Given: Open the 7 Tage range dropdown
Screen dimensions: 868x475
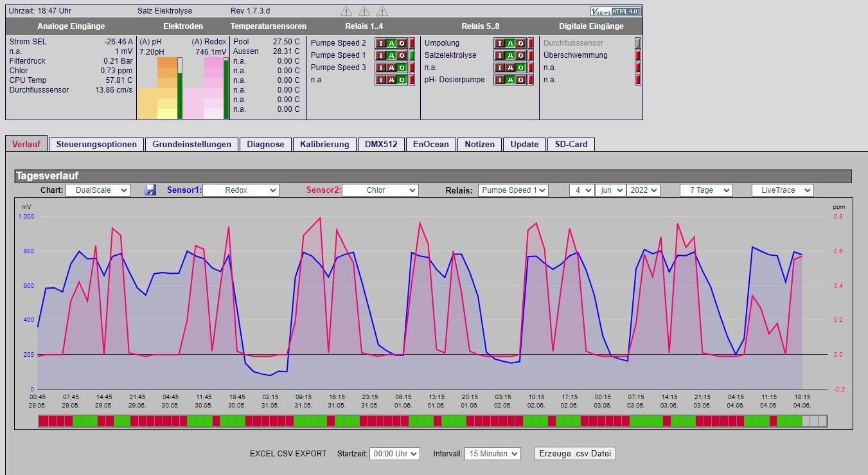Looking at the screenshot, I should click(x=706, y=190).
